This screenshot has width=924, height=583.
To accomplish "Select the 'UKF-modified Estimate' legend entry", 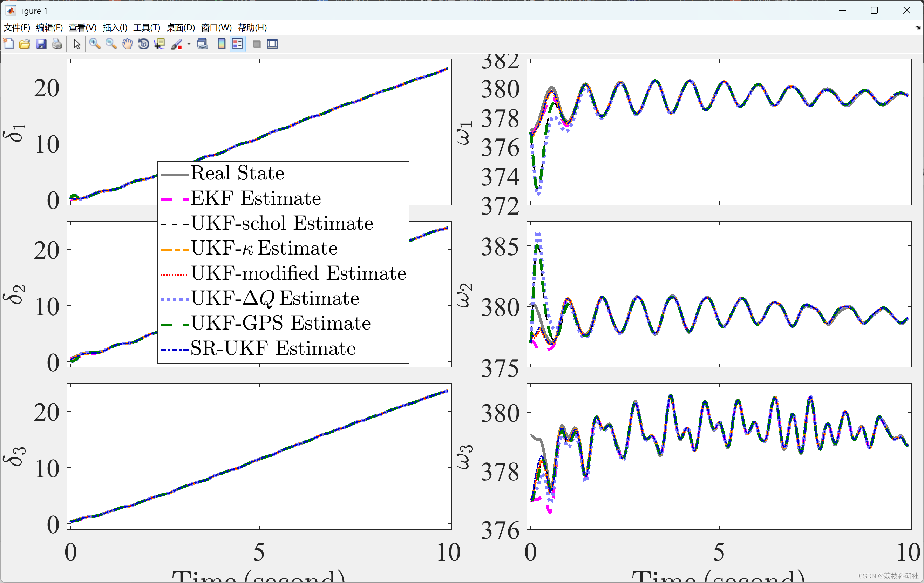I will pos(299,273).
